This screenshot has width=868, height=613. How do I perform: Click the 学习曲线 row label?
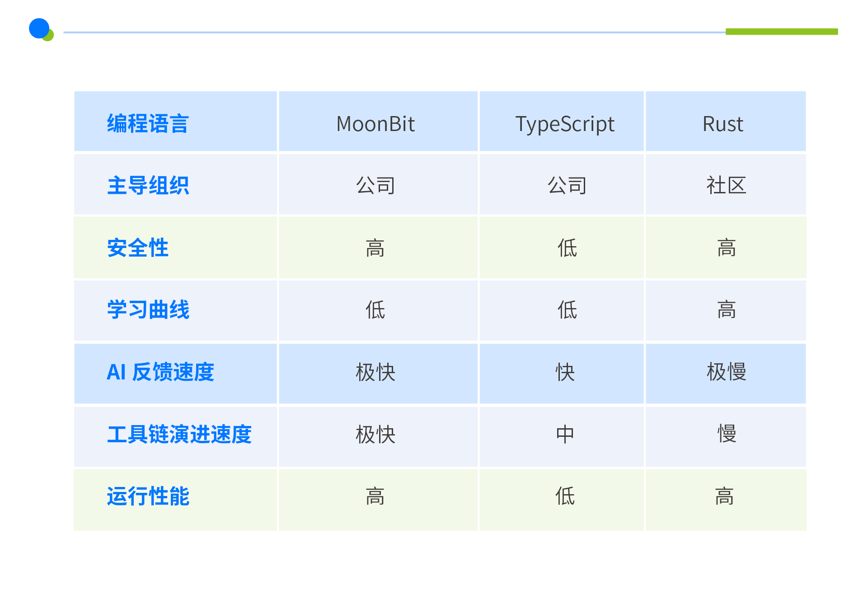148,310
